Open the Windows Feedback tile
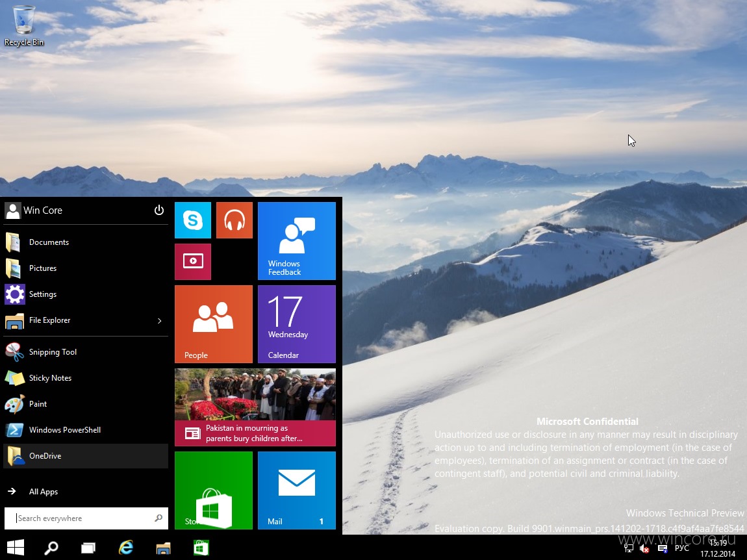 pyautogui.click(x=297, y=240)
